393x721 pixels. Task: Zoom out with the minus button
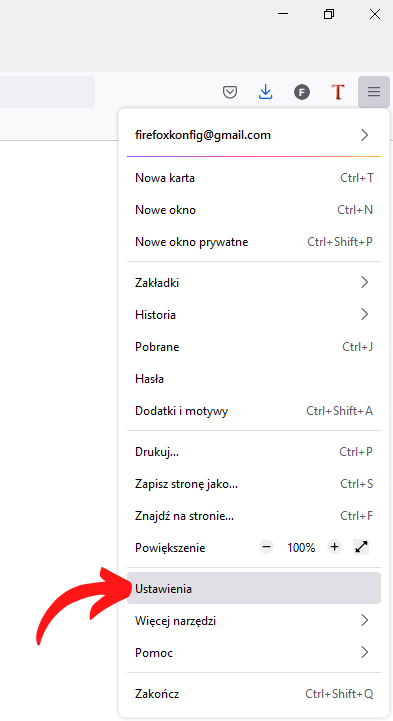[x=266, y=547]
